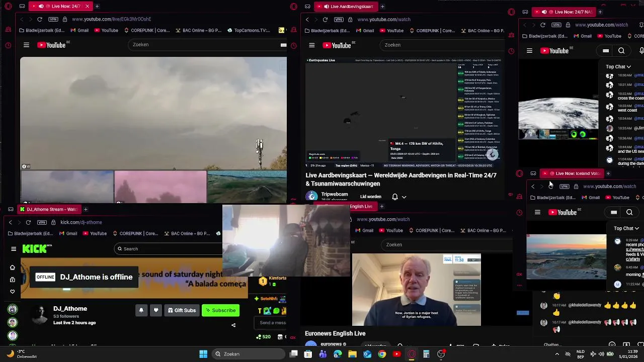Open File Explorer from taskbar
The height and width of the screenshot is (362, 644).
click(352, 354)
